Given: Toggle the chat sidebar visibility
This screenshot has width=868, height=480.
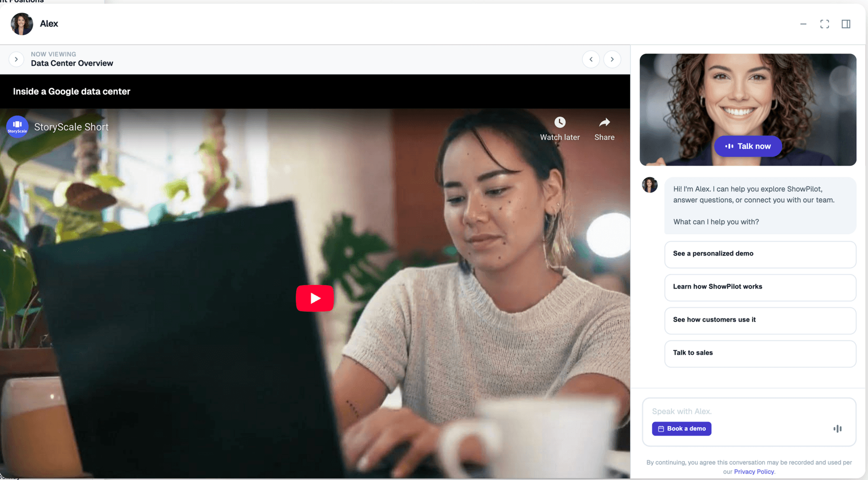Looking at the screenshot, I should [x=846, y=24].
